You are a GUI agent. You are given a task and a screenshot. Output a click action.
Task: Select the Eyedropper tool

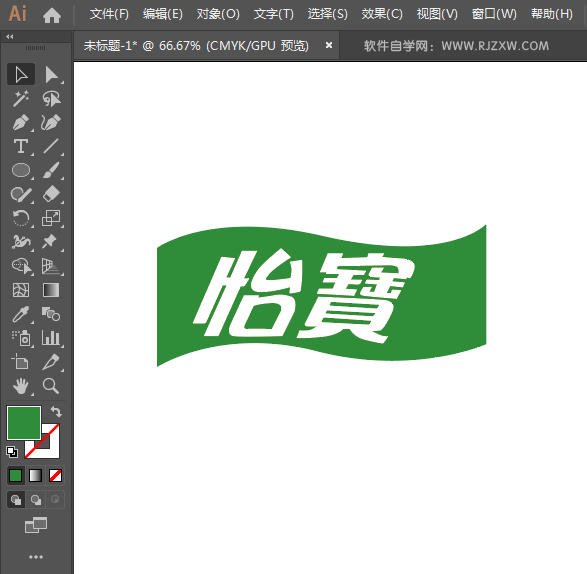click(x=21, y=314)
